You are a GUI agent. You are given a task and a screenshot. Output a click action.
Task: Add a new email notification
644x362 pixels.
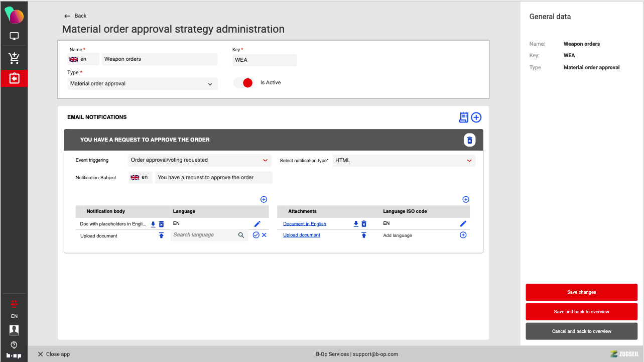coord(476,117)
